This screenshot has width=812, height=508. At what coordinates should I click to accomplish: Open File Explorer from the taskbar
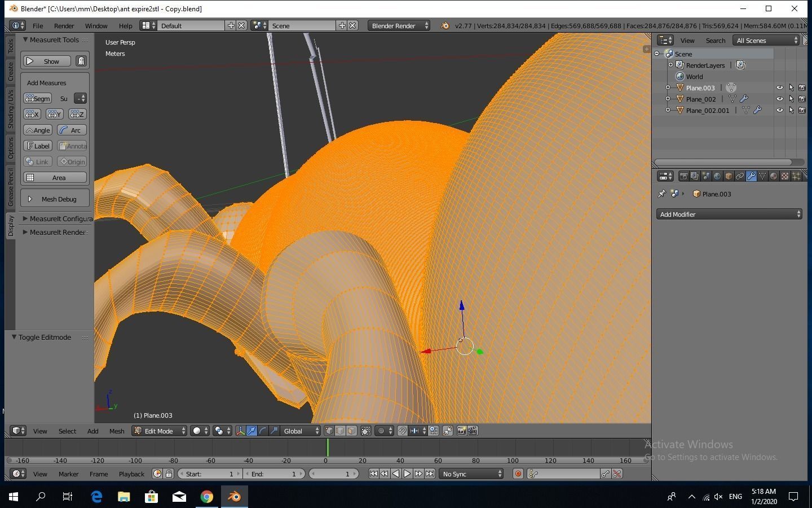tap(124, 497)
